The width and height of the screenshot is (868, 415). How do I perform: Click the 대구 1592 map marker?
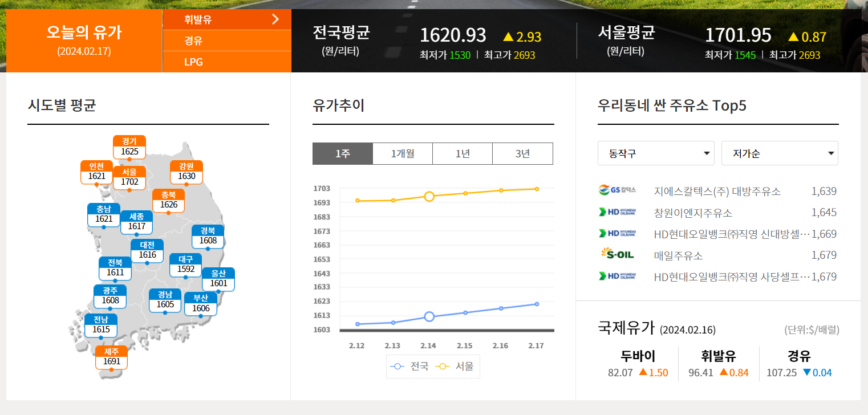coord(186,265)
